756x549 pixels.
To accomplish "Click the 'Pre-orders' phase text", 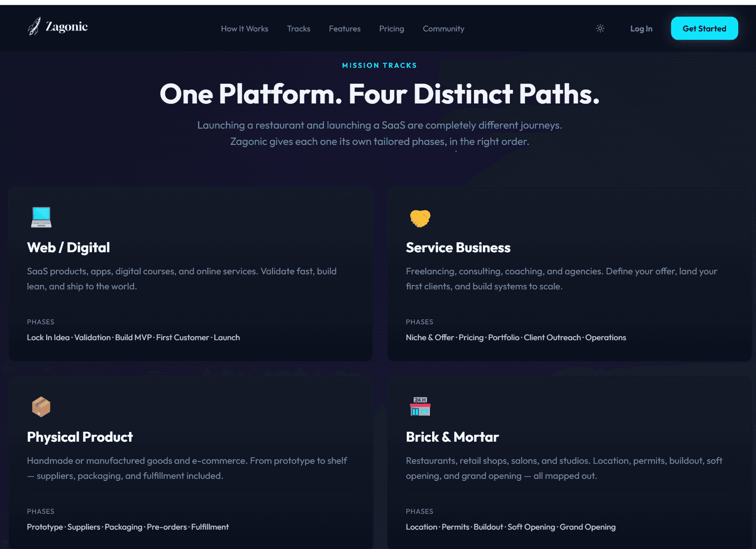I will click(x=167, y=527).
